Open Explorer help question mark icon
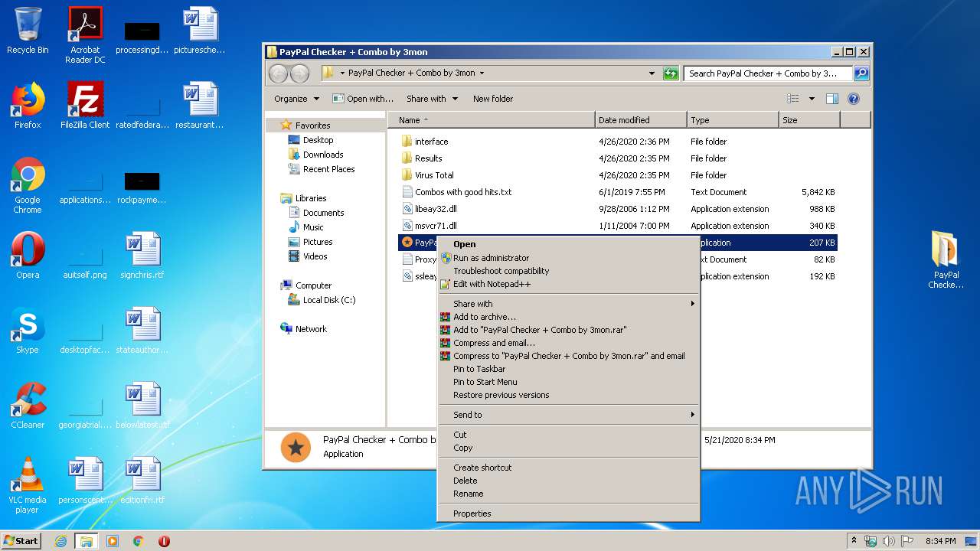980x551 pixels. (x=854, y=99)
